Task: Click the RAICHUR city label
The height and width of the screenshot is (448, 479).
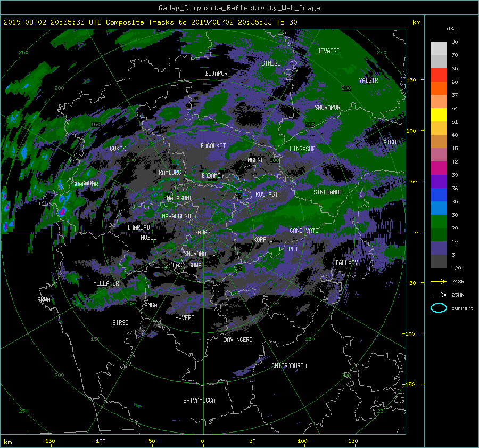Action: 391,142
